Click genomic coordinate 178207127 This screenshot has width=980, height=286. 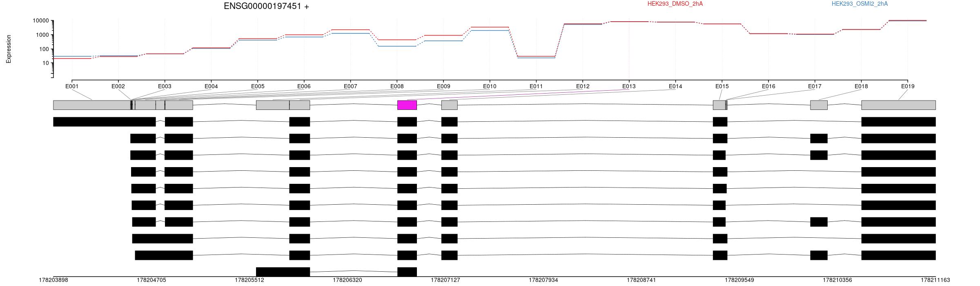[445, 280]
